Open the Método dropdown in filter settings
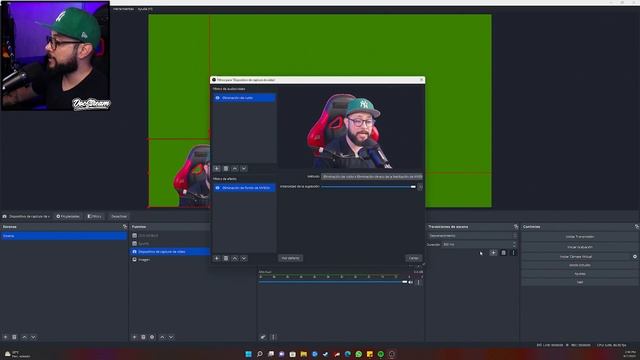This screenshot has width=640, height=360. point(372,177)
